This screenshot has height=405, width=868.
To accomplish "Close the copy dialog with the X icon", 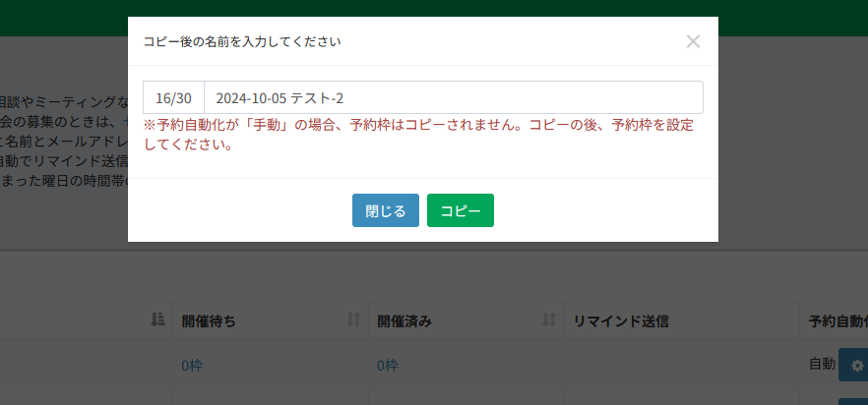I will 693,41.
